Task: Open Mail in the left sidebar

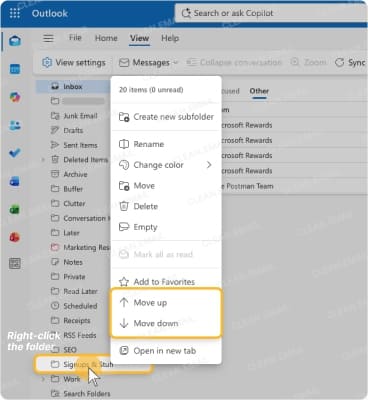Action: [x=15, y=41]
